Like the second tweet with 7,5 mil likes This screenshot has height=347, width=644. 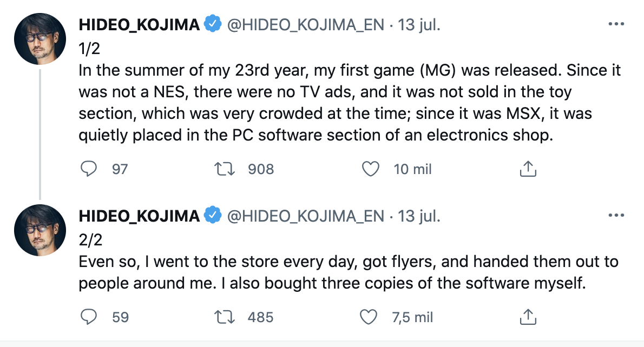click(x=368, y=317)
